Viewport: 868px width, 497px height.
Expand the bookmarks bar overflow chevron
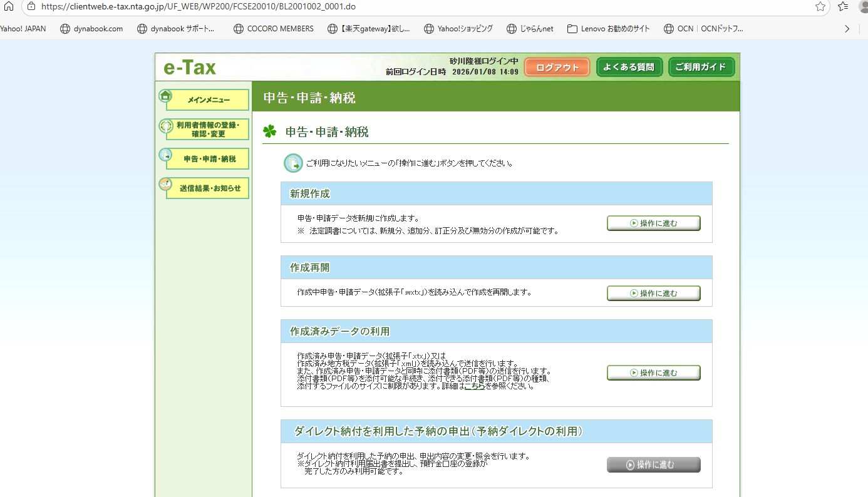point(847,28)
